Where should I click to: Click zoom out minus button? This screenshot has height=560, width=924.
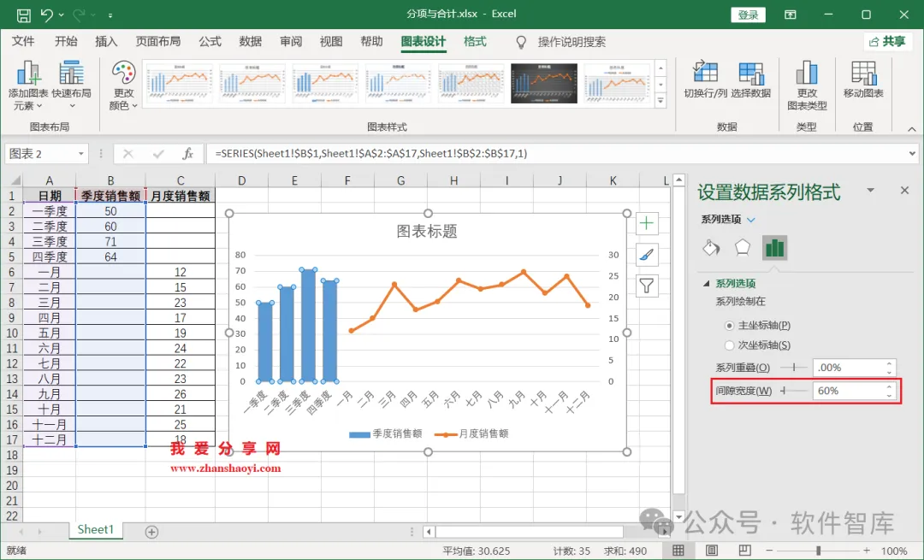click(769, 551)
